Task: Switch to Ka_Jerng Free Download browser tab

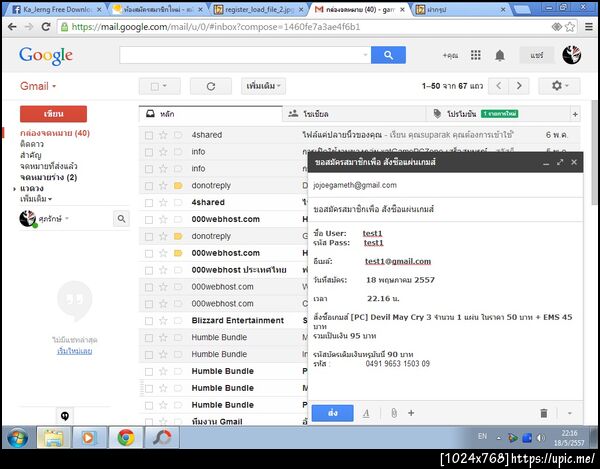Action: click(x=57, y=10)
